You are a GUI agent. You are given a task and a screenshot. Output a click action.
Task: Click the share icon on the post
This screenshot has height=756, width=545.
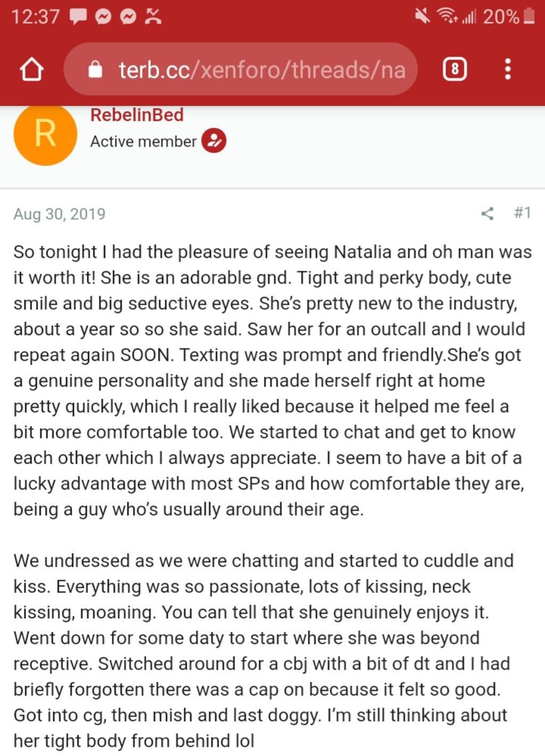pos(487,214)
